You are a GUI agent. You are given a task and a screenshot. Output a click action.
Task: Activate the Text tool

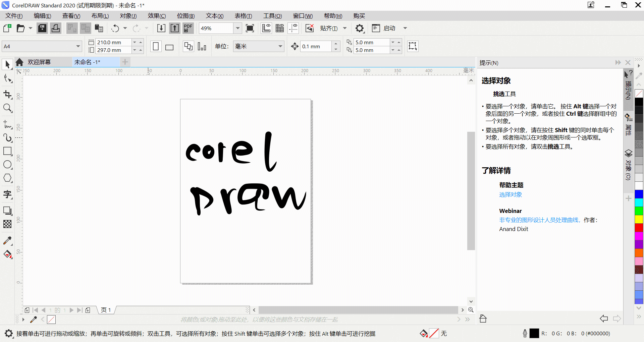coord(7,194)
